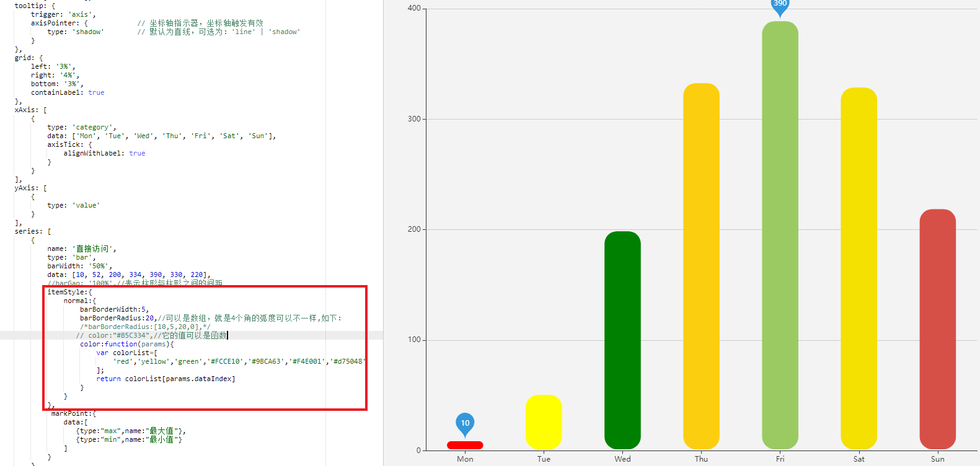
Task: Place cursor on 'containLabel: true' line
Action: point(68,92)
